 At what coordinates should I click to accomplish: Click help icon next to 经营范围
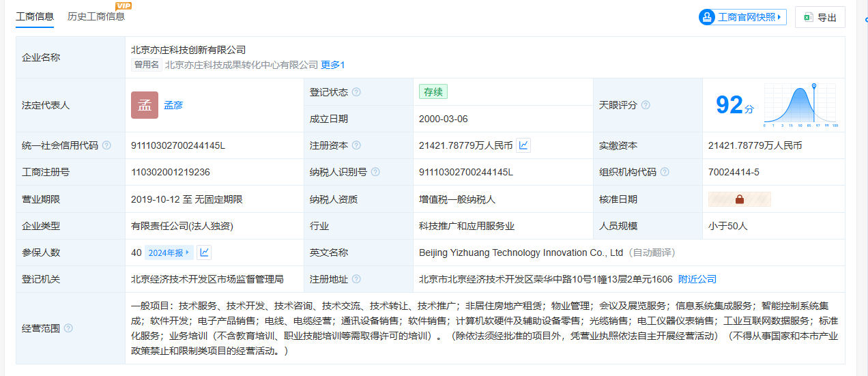[x=68, y=328]
